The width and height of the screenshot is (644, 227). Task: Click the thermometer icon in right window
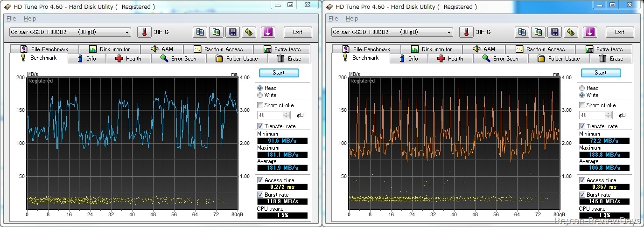pyautogui.click(x=466, y=32)
